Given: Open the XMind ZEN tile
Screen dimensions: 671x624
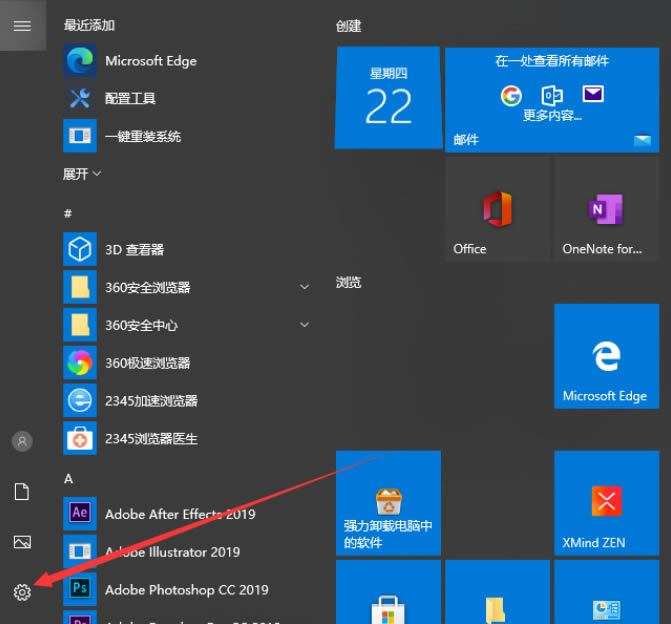Looking at the screenshot, I should tap(606, 503).
